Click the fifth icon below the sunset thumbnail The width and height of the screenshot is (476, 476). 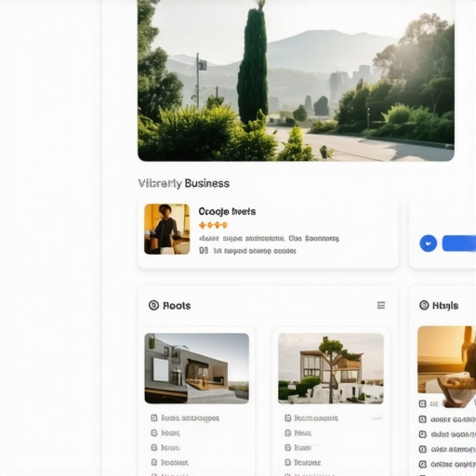pyautogui.click(x=423, y=464)
